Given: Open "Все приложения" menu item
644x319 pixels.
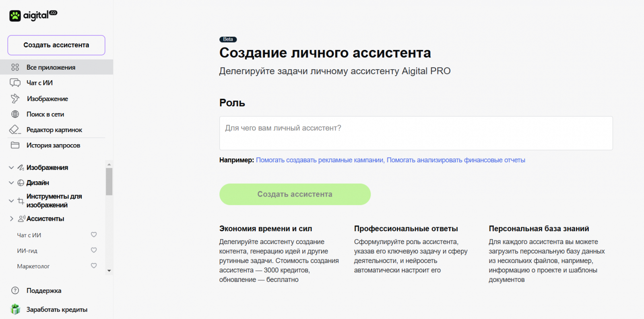Looking at the screenshot, I should tap(51, 67).
